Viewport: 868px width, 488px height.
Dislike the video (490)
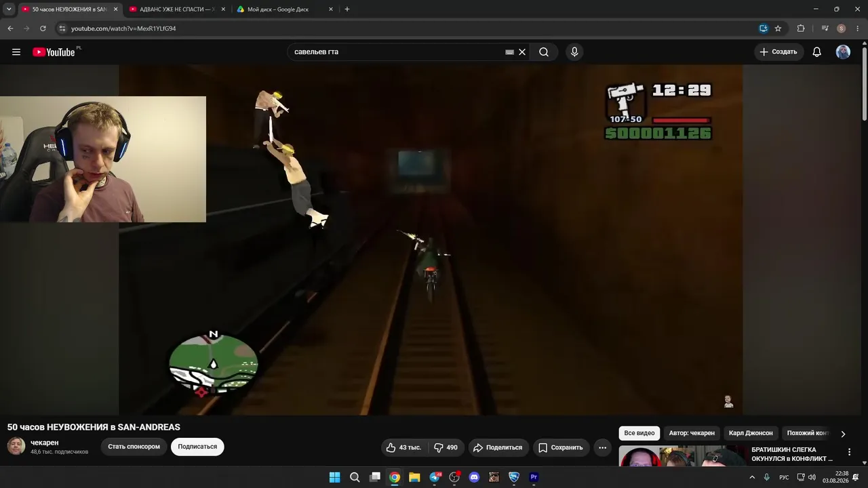(446, 447)
